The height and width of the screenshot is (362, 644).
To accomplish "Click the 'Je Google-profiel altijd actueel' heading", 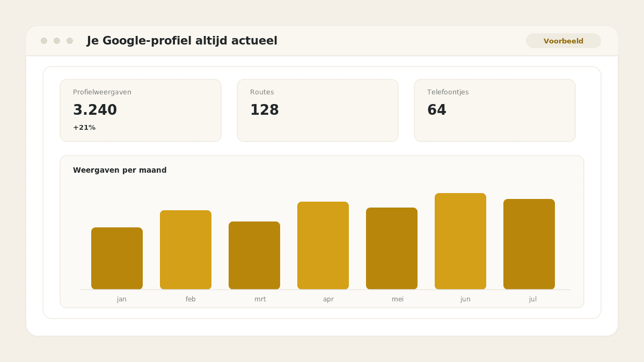I will point(182,41).
